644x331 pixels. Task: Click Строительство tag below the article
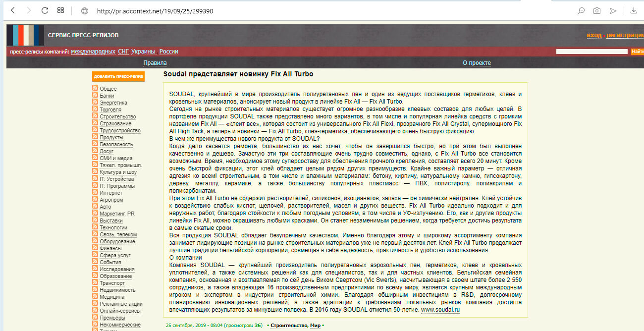click(289, 326)
